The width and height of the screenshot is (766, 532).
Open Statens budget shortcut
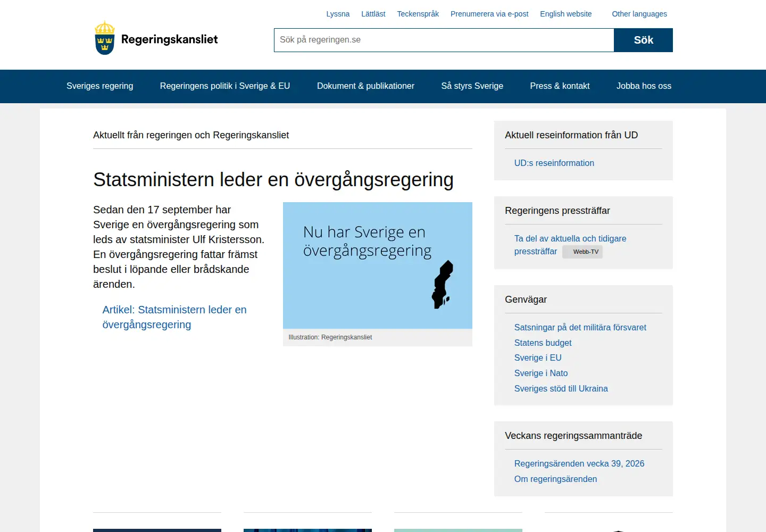pos(543,343)
